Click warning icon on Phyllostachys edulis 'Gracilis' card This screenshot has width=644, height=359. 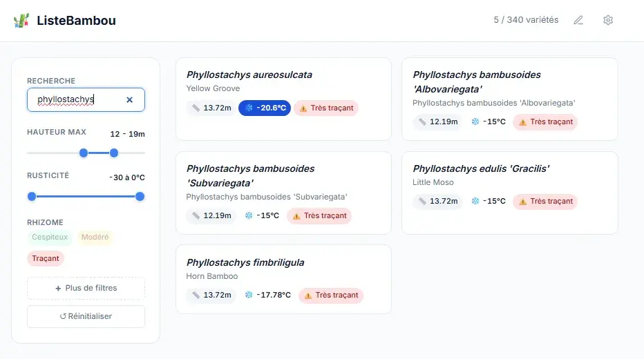[x=522, y=202]
